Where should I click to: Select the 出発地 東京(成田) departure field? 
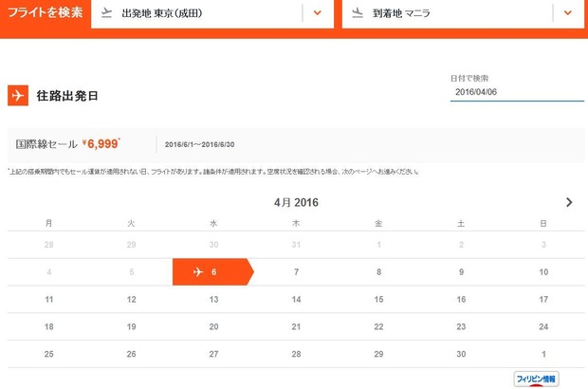coord(212,13)
